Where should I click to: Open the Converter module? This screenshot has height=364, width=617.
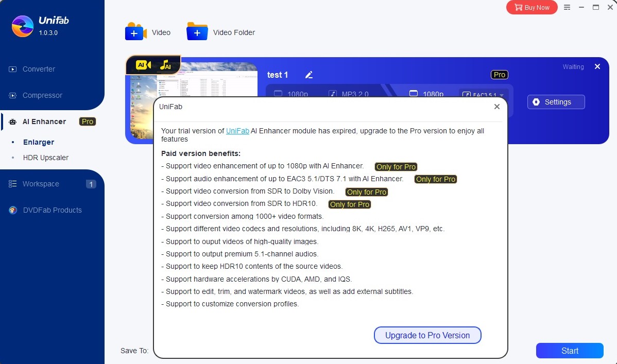click(39, 69)
